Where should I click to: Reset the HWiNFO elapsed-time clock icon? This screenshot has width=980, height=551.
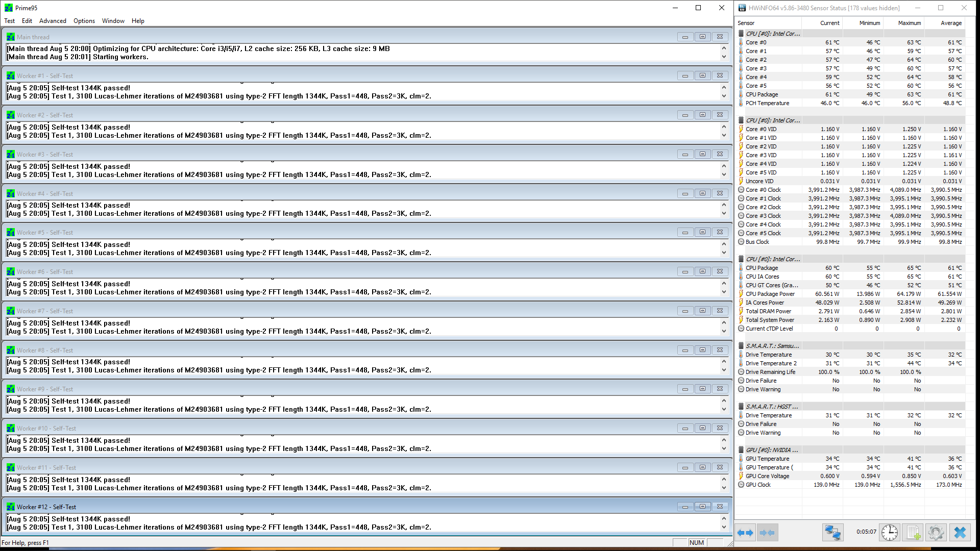[x=890, y=533]
